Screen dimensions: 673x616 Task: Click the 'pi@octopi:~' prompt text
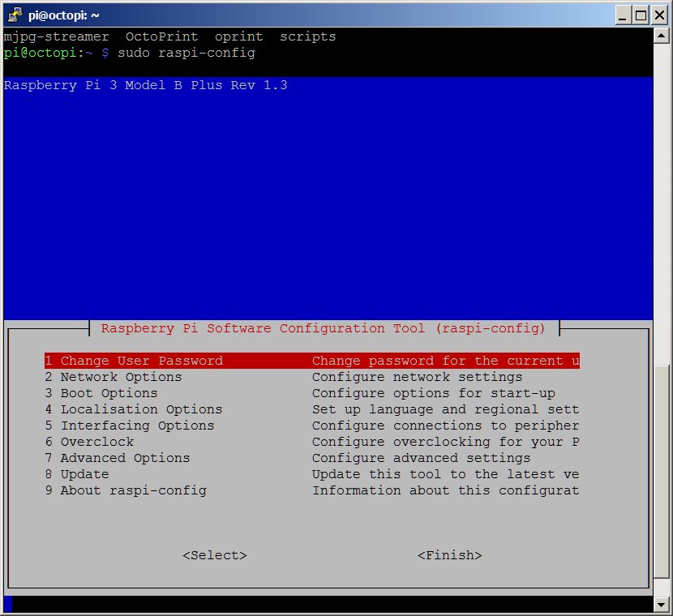tap(48, 53)
